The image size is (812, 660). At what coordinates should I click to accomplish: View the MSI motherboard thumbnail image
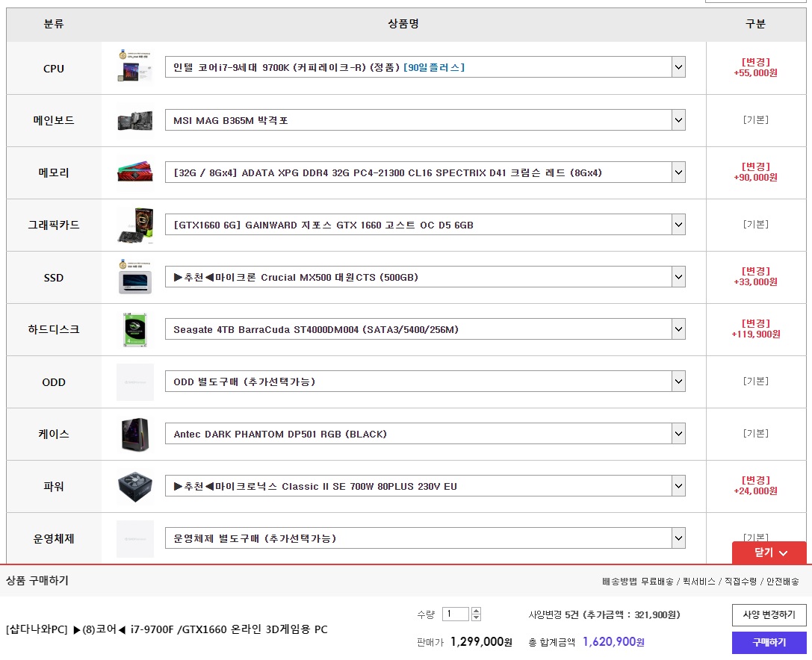[135, 121]
